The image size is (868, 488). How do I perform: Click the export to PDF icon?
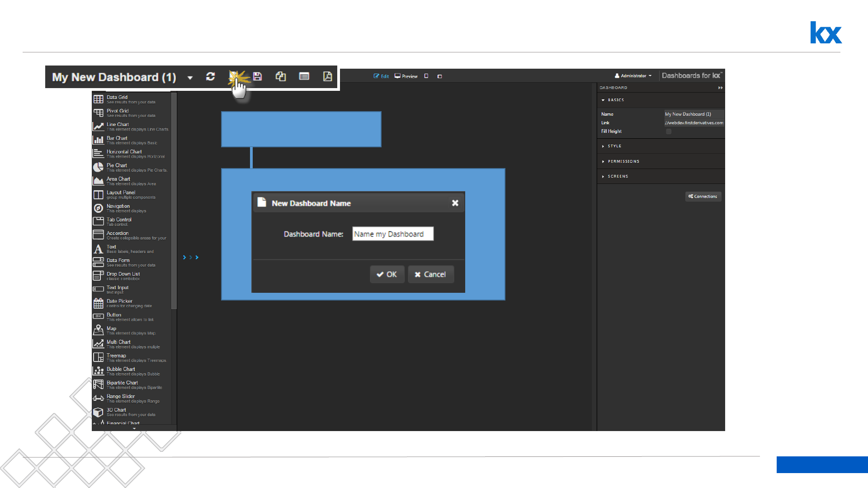[327, 76]
